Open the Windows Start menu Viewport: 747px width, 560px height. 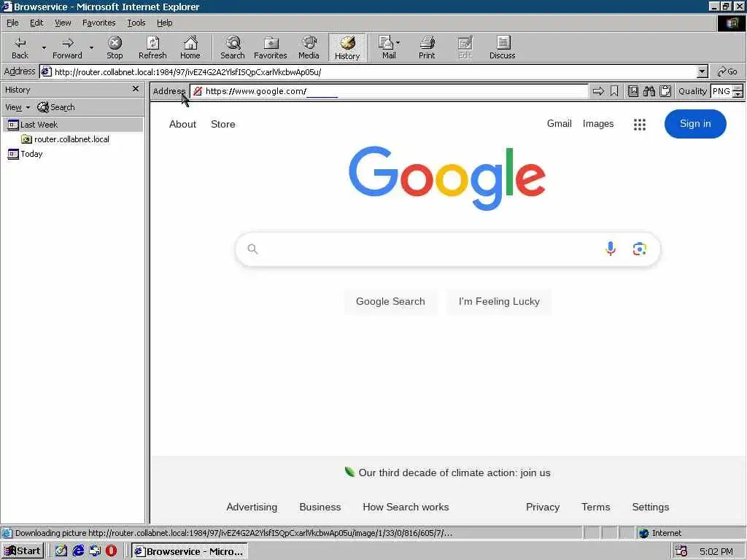click(x=23, y=551)
